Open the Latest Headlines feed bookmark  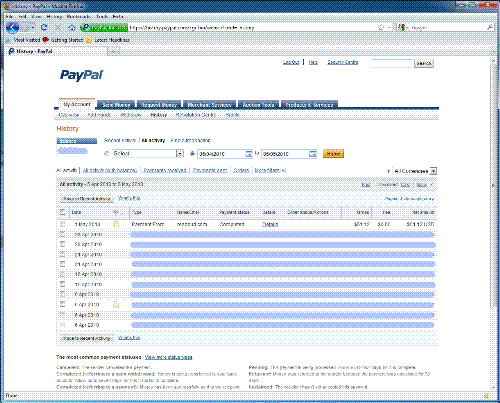coord(108,40)
